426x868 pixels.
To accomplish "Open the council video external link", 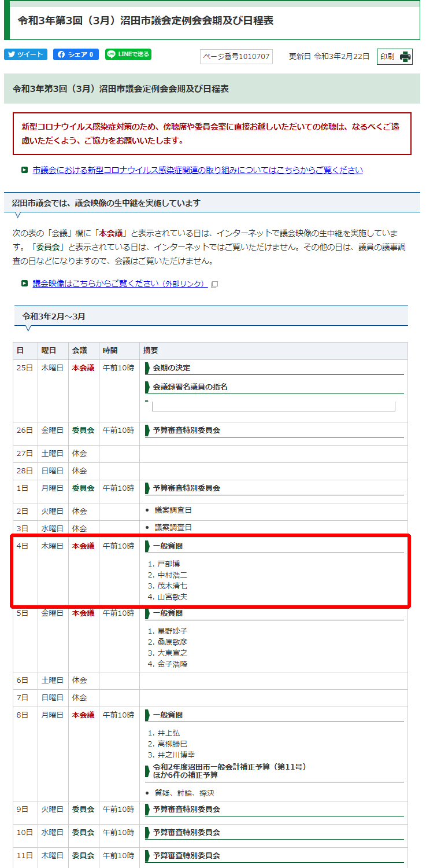I will [x=120, y=284].
